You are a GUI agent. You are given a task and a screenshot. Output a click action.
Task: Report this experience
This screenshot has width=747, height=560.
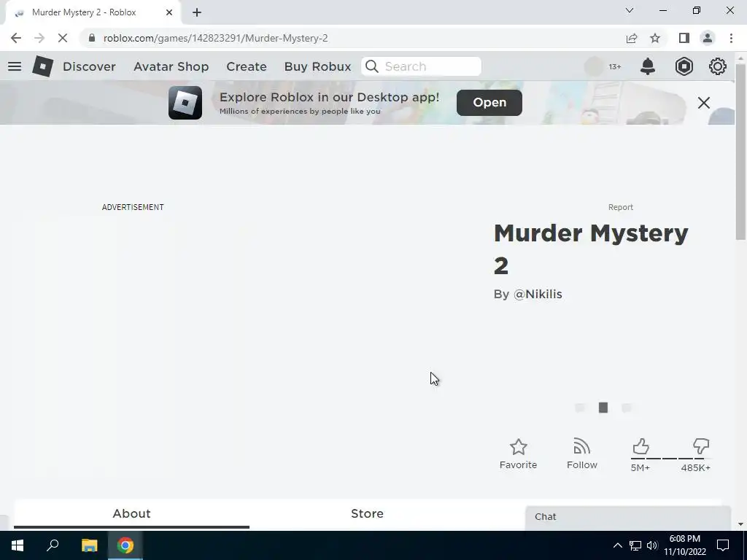tap(620, 207)
